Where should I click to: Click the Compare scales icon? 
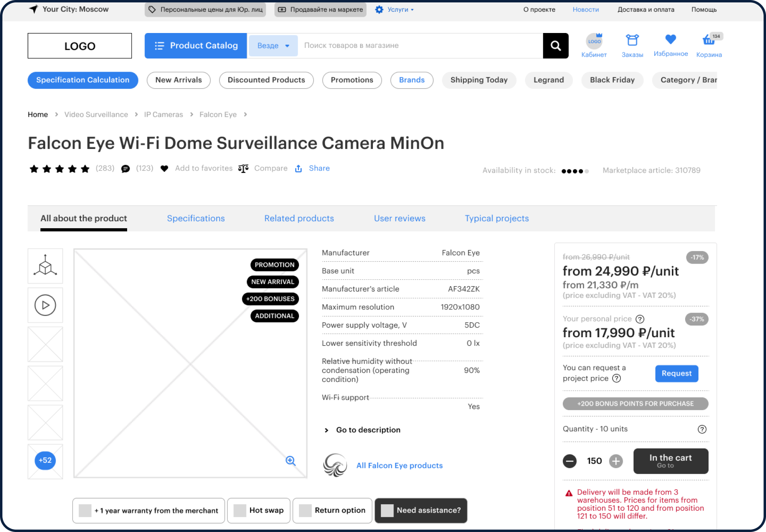[243, 168]
